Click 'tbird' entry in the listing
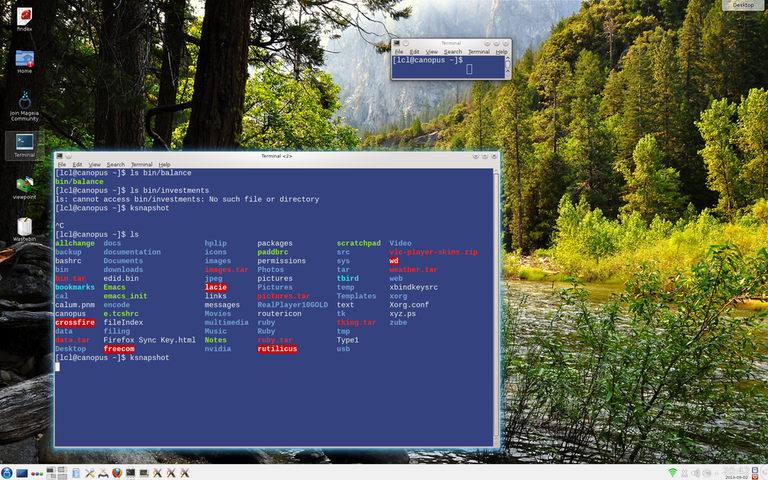Screen dimensions: 768x480 pyautogui.click(x=348, y=279)
